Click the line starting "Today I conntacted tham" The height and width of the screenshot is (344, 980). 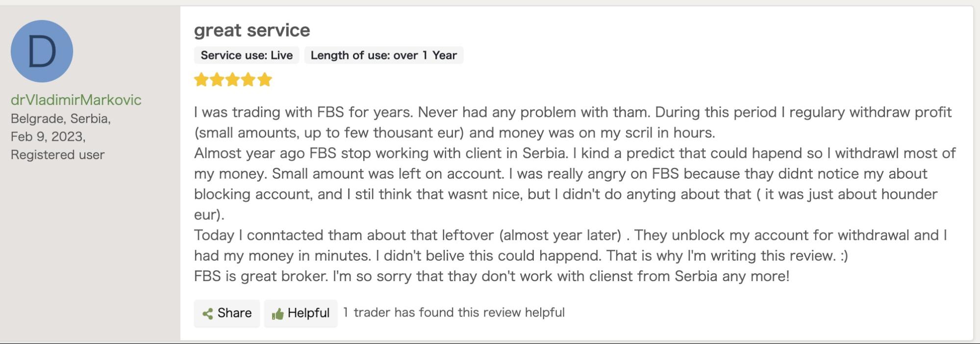[570, 235]
